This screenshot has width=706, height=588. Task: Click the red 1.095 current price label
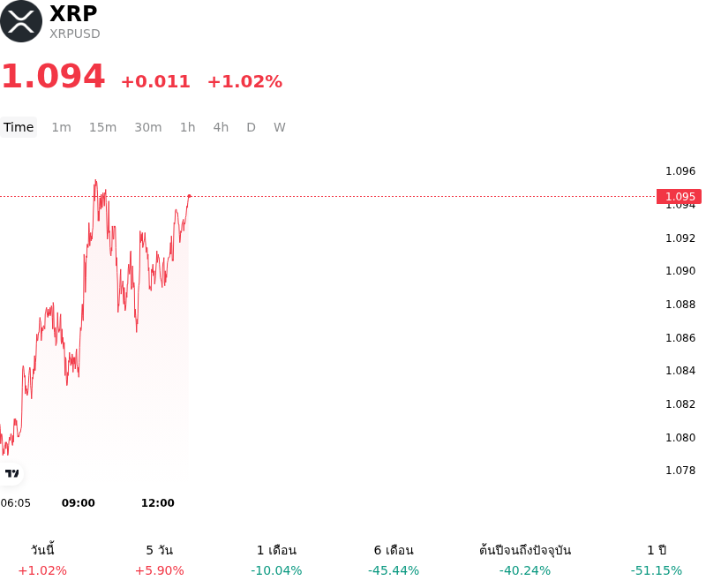coord(679,197)
